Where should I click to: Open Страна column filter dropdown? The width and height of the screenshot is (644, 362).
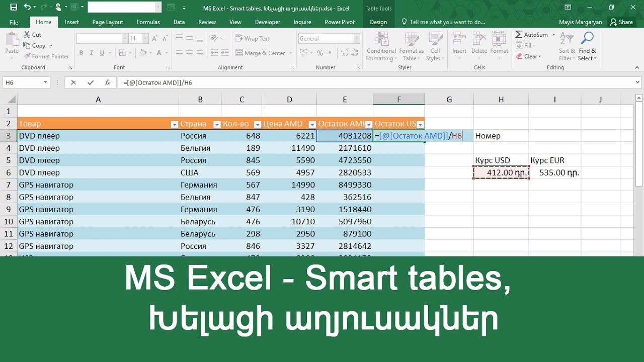[217, 124]
